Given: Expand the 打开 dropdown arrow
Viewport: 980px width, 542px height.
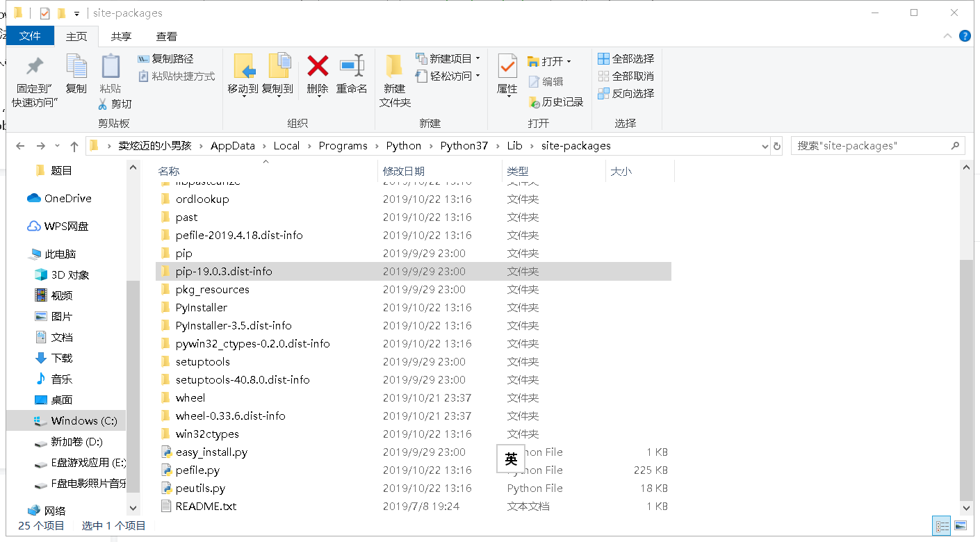Looking at the screenshot, I should tap(569, 61).
